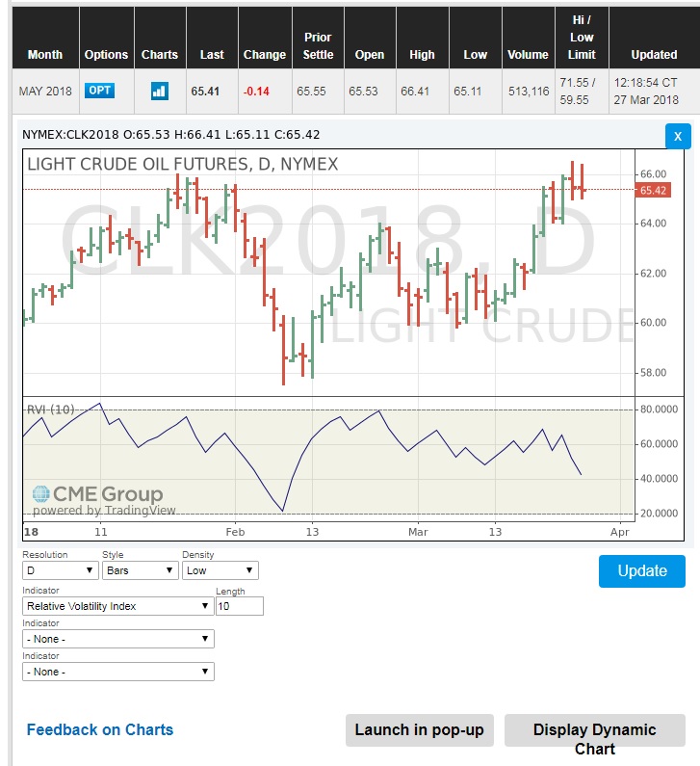Screen dimensions: 700x766
Task: Open the Density dropdown showing Low
Action: (220, 570)
